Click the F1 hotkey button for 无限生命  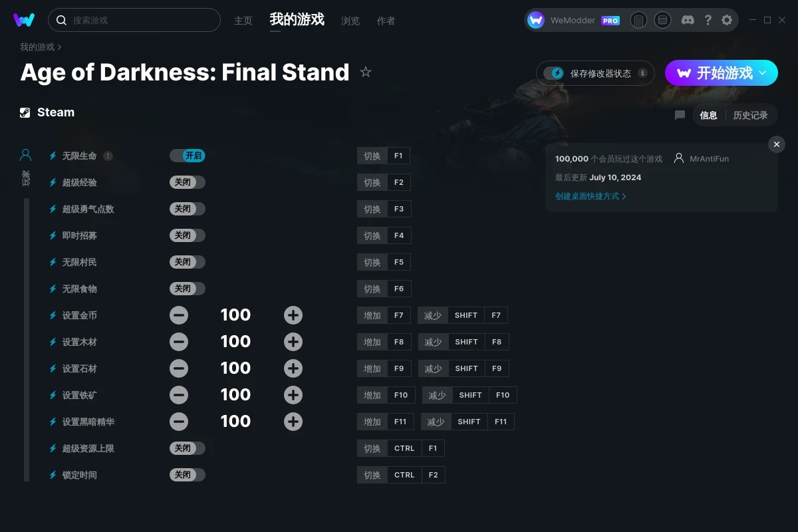[x=398, y=156]
